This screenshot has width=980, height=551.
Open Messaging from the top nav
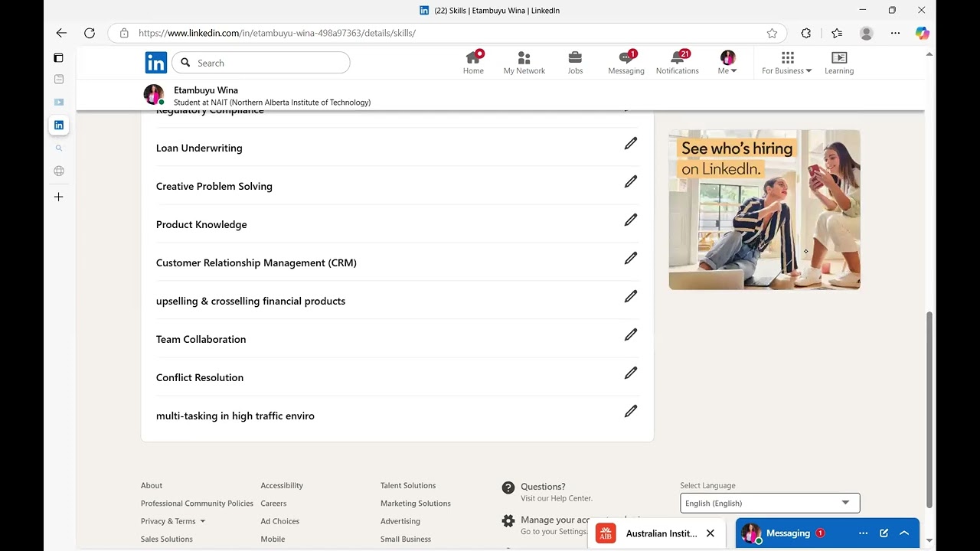[626, 63]
